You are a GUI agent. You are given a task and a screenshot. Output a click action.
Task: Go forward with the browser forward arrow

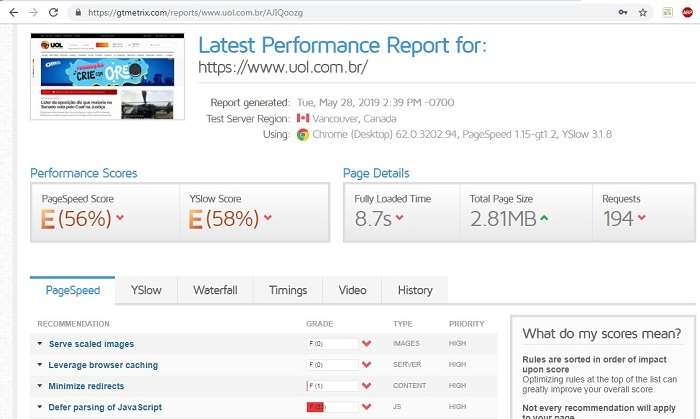click(x=33, y=12)
